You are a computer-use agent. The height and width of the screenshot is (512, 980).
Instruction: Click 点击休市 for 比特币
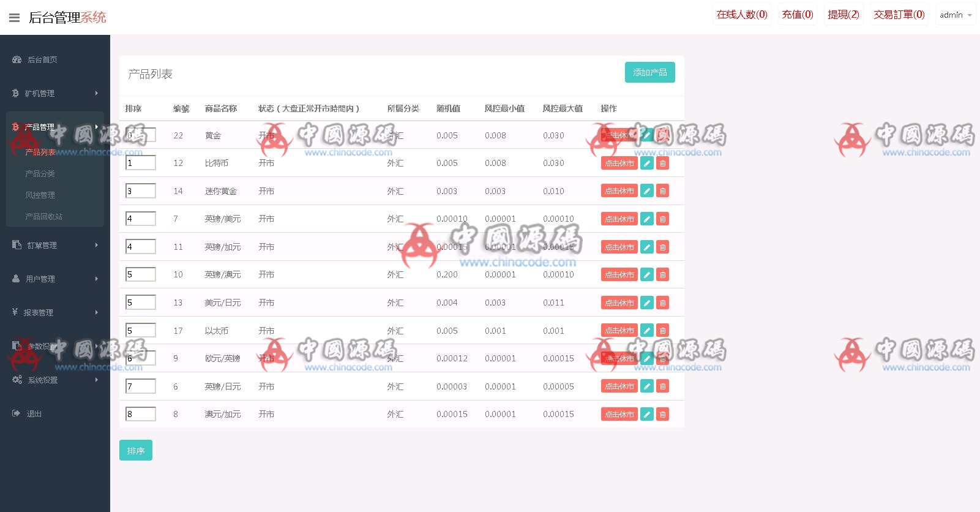point(619,163)
